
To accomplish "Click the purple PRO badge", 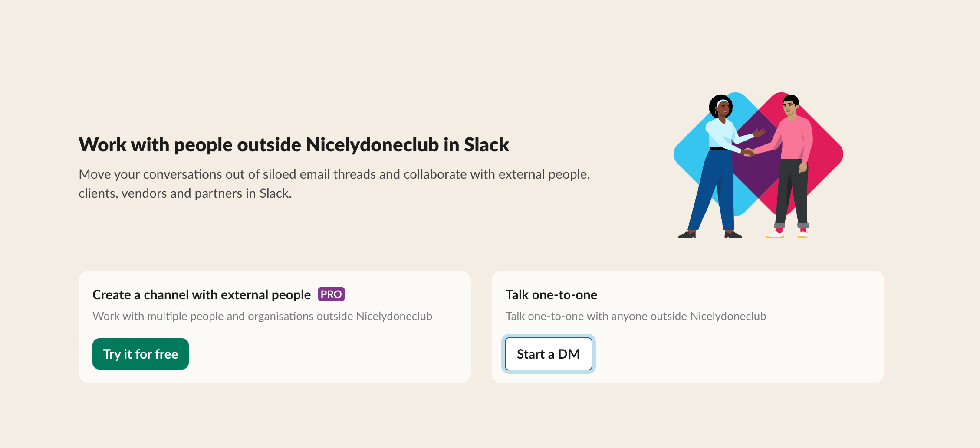I will (x=331, y=294).
